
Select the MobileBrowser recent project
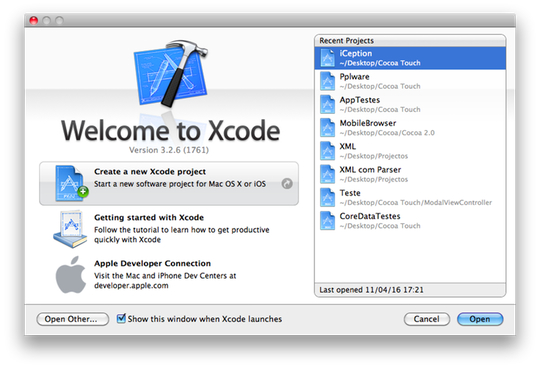click(x=410, y=128)
